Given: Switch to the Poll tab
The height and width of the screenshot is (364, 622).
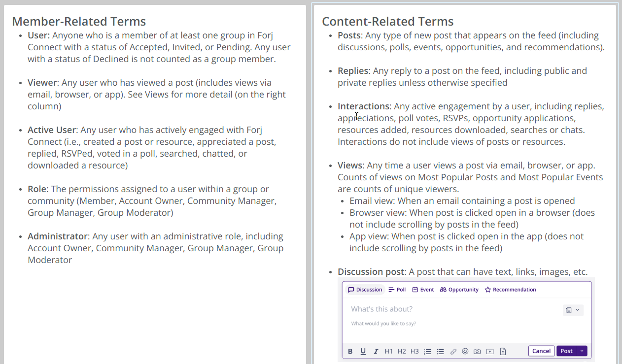Looking at the screenshot, I should coord(397,290).
